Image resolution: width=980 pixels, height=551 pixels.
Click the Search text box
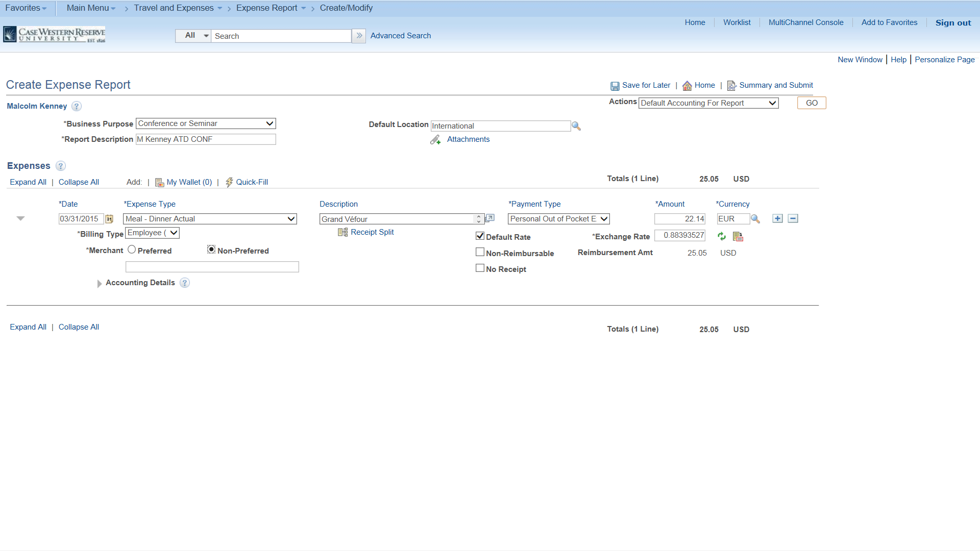pyautogui.click(x=281, y=36)
